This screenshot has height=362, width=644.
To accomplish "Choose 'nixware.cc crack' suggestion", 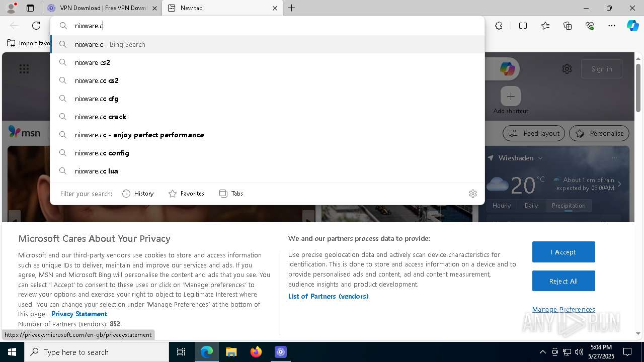I will point(268,117).
